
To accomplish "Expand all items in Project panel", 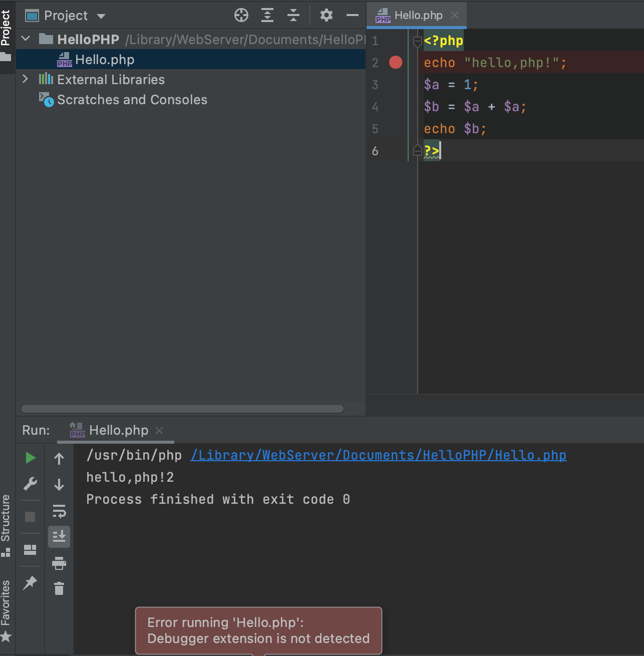I will tap(267, 16).
